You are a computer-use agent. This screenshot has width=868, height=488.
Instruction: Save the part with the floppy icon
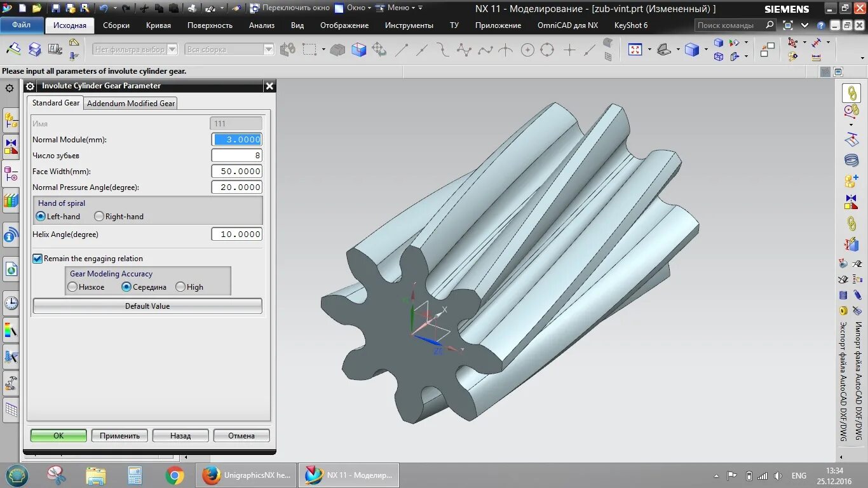point(55,8)
